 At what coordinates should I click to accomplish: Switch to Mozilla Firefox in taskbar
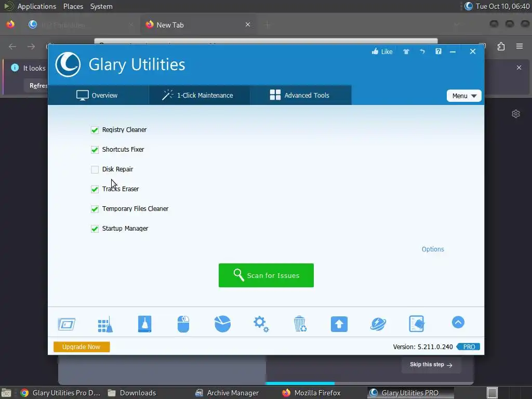[312, 393]
